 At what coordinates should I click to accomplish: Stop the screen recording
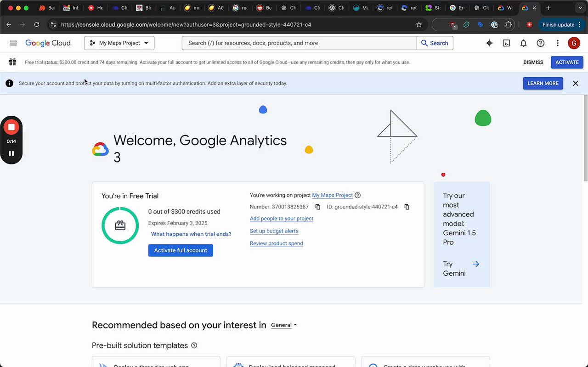[x=11, y=127]
